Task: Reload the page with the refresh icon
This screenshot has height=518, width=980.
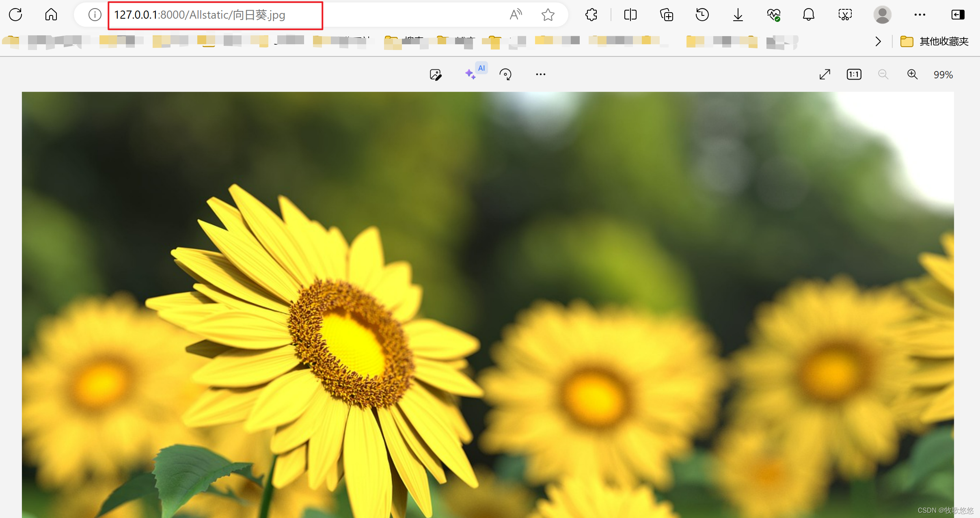Action: [15, 15]
